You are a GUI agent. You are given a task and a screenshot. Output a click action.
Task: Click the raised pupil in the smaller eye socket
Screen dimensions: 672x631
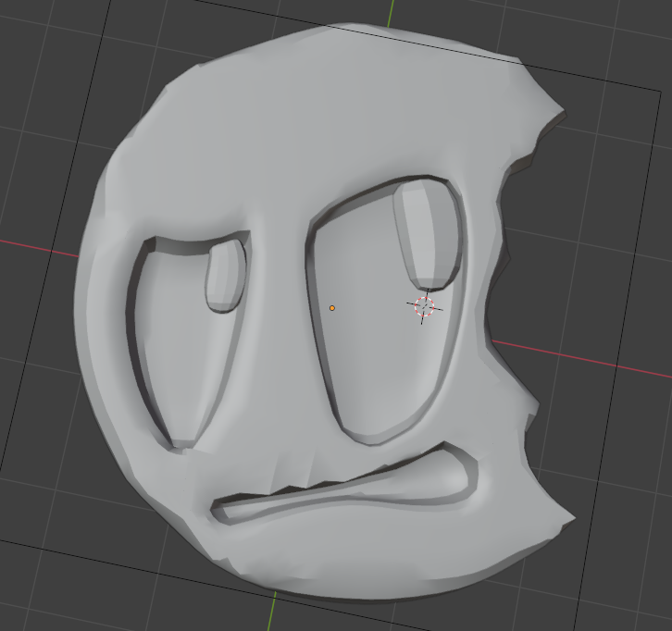227,276
